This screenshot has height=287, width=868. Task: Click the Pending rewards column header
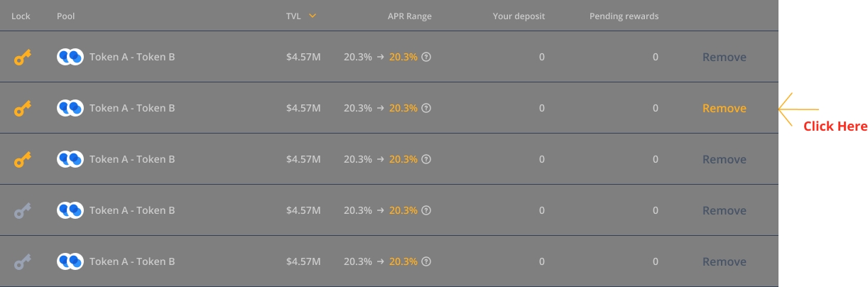coord(624,16)
